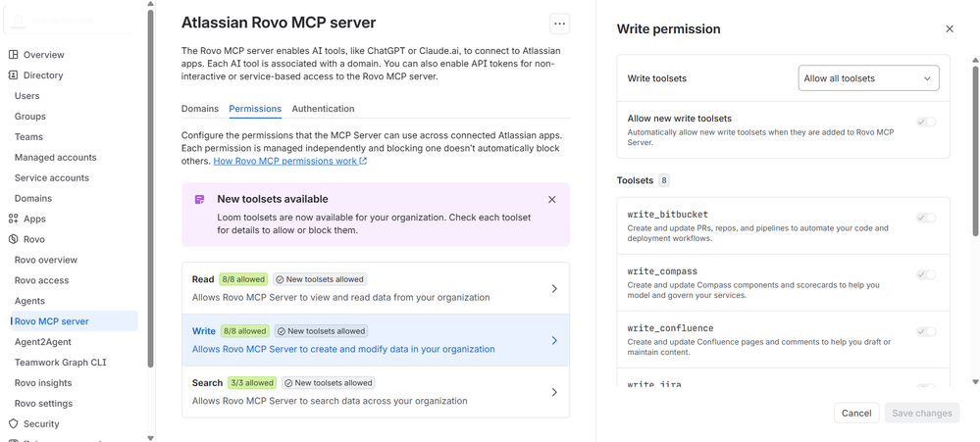980x442 pixels.
Task: Click the Directory icon in sidebar
Action: pos(13,74)
